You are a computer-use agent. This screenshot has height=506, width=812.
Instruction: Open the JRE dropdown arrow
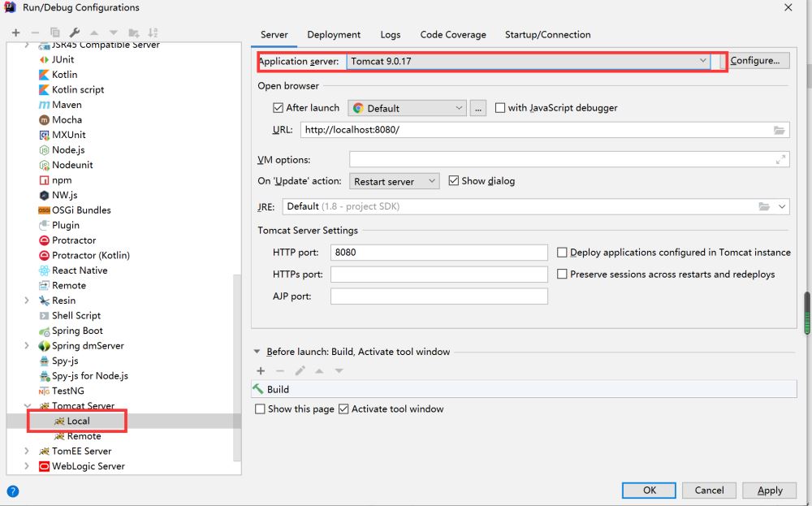782,206
